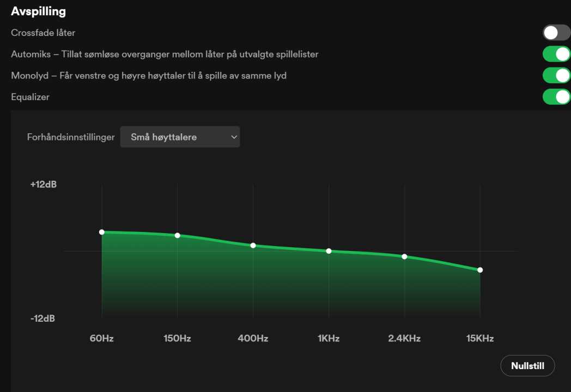Select the 150Hz equalizer curve point
This screenshot has width=571, height=392.
178,235
